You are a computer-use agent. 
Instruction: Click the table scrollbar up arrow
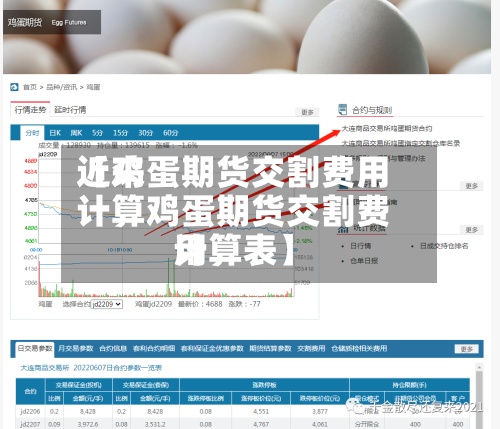(479, 367)
